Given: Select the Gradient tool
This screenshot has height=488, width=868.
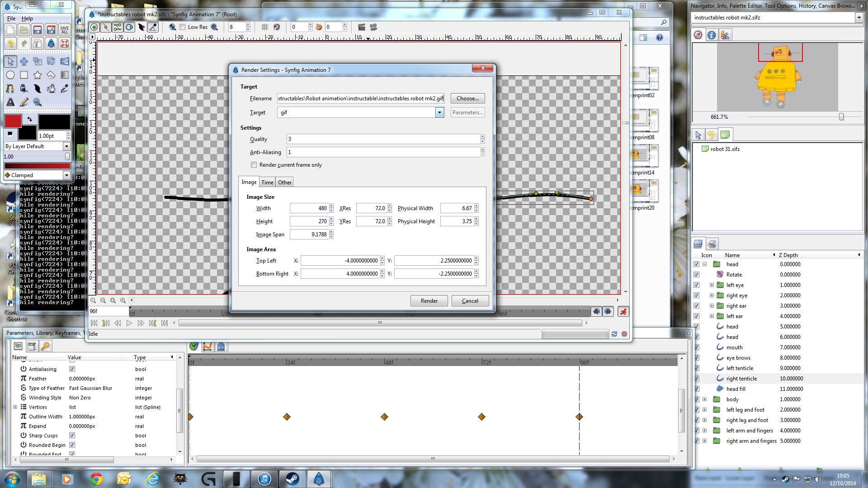Looking at the screenshot, I should (65, 75).
